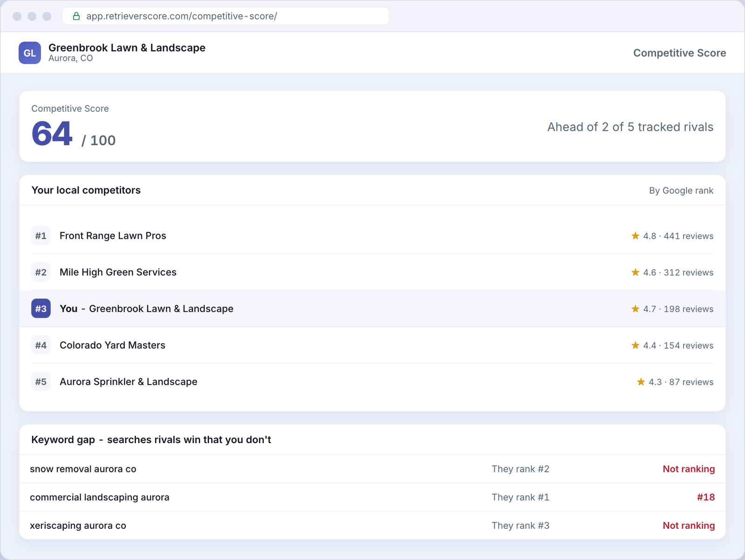Click 'They rank #2' cell

coord(521,469)
